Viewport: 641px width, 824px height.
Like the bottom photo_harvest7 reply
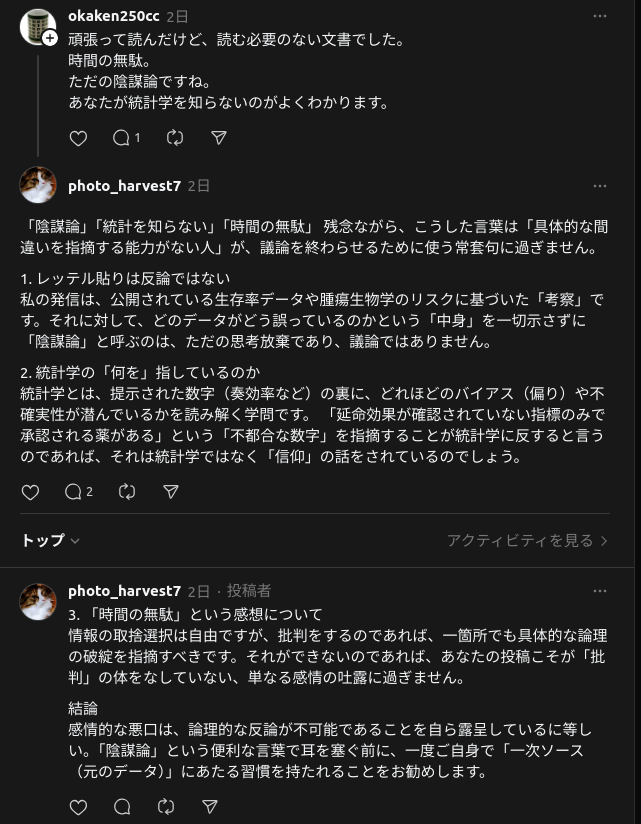[x=78, y=806]
